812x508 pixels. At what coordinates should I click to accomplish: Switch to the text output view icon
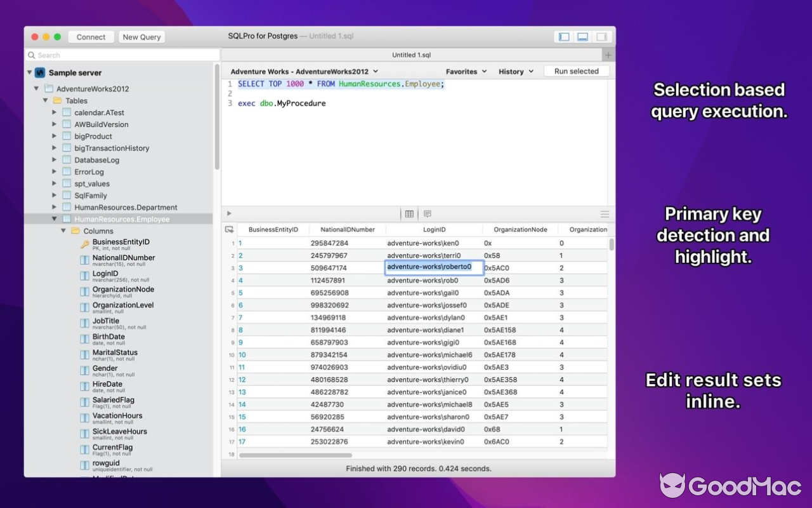(x=428, y=214)
